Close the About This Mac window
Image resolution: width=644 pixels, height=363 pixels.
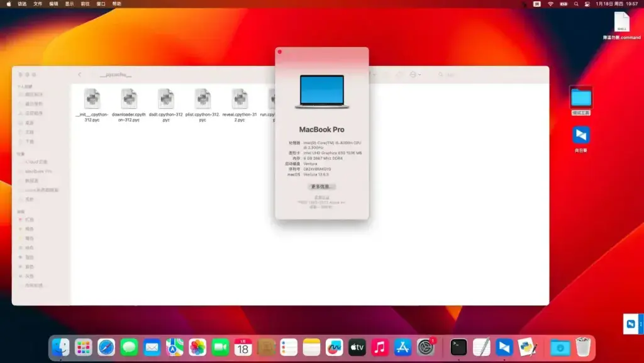click(x=280, y=52)
